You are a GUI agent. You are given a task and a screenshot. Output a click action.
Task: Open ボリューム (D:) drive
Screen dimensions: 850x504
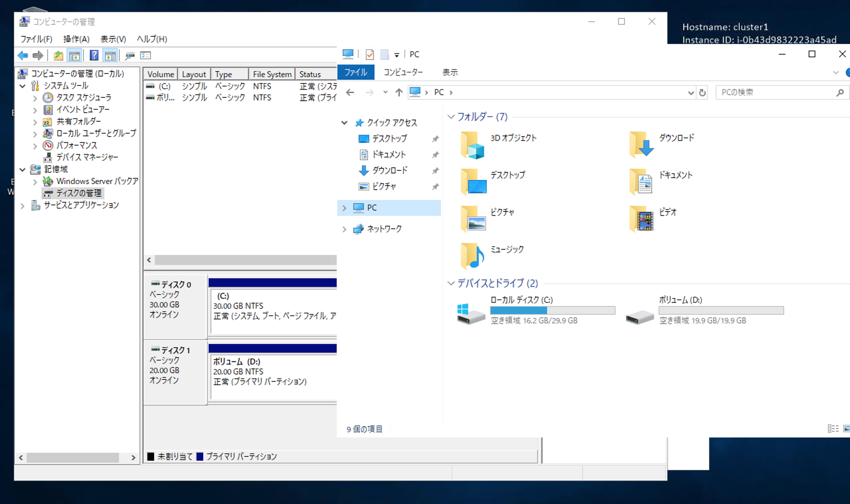(x=681, y=300)
